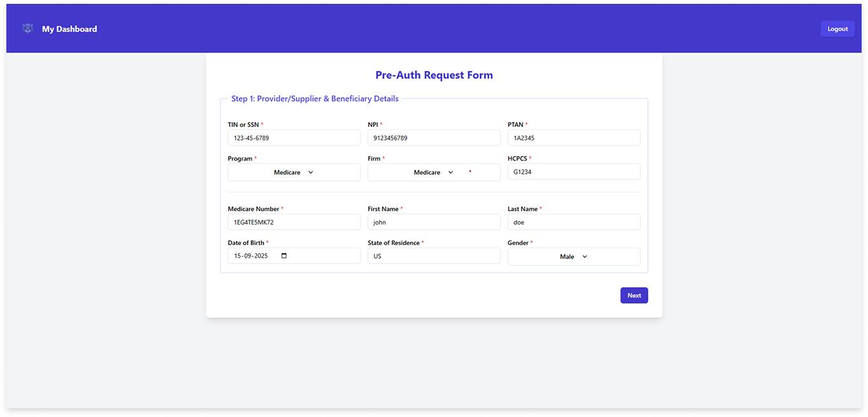This screenshot has height=417, width=868.
Task: Focus the HCPCS input field
Action: 574,171
